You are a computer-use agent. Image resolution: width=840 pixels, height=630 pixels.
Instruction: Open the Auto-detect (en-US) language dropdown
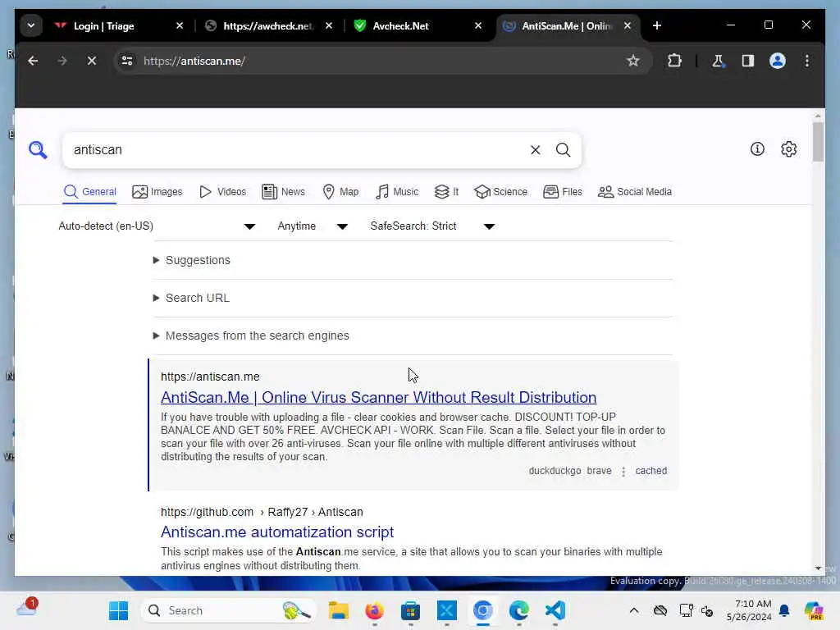point(157,226)
